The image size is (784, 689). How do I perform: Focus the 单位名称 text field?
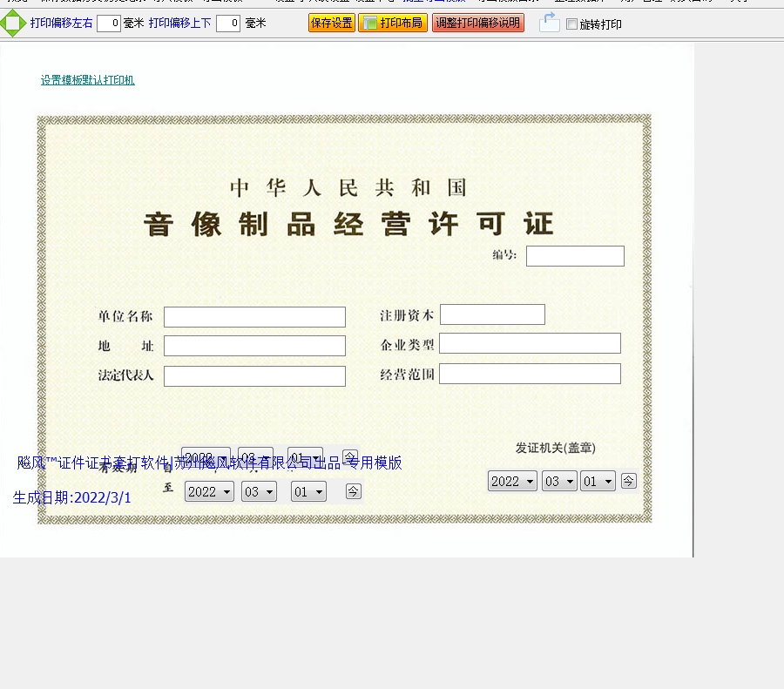point(254,317)
